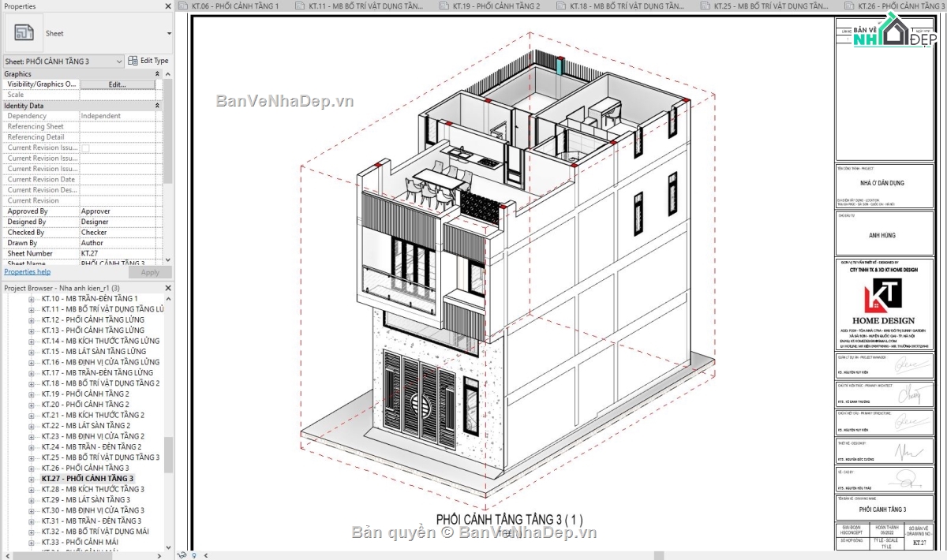Image resolution: width=947 pixels, height=560 pixels.
Task: Switch to KT.19 - PHỐI CẢNH TẦNG 2 tab
Action: point(496,6)
